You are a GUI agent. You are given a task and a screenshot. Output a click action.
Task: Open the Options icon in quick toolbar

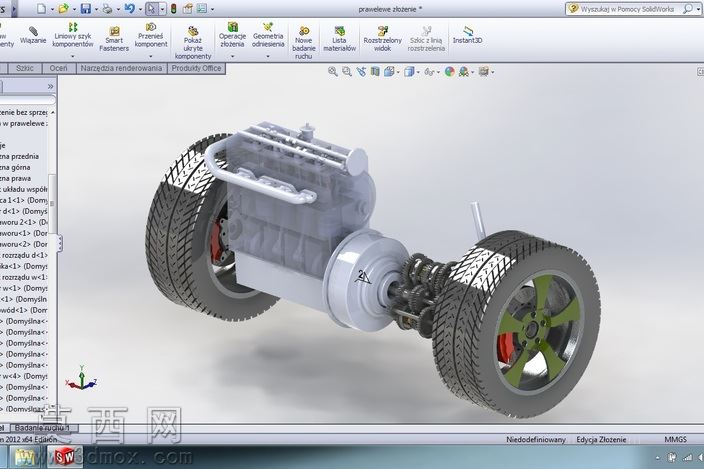pos(202,9)
